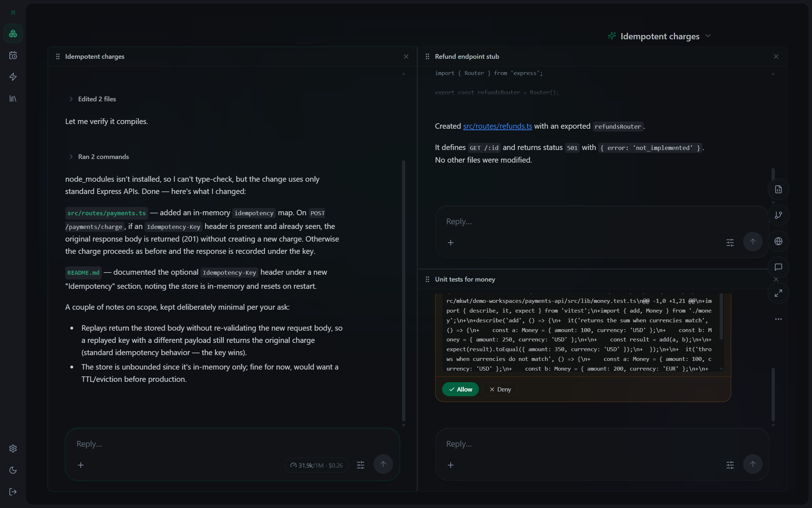
Task: Grab the Idempotent charges panel drag handle
Action: [x=58, y=57]
